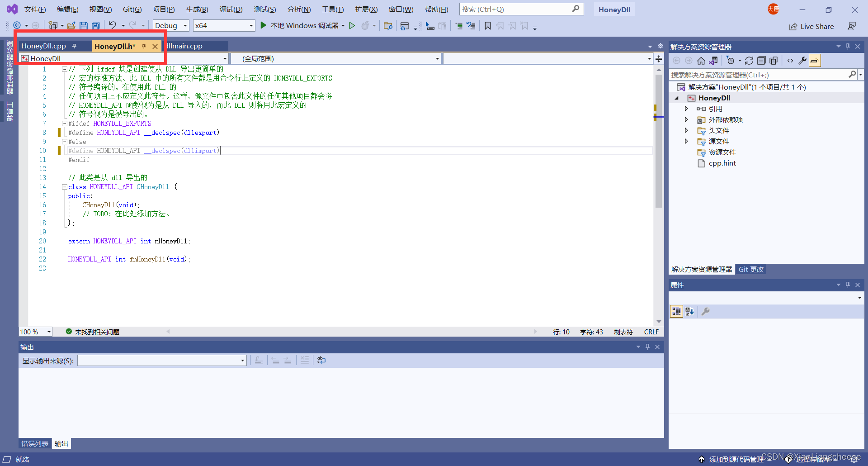Screen dimensions: 868x466
Task: Select the cpp.hint file in Solution Explorer
Action: (722, 163)
